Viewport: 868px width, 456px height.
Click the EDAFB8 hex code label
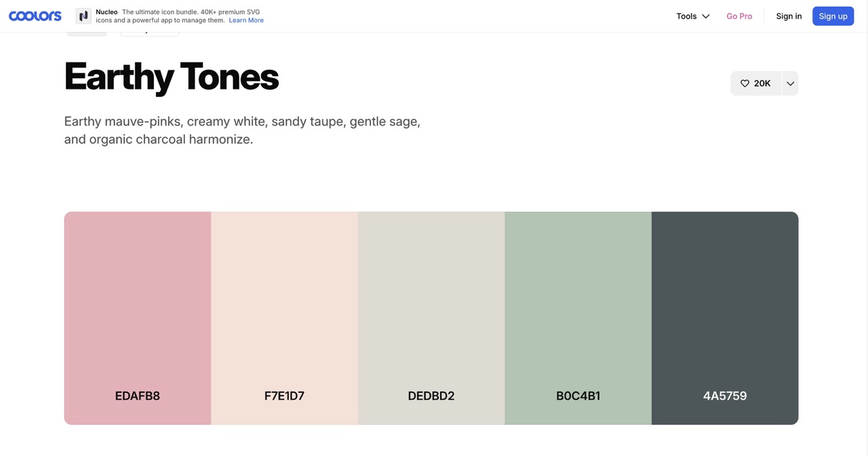coord(138,396)
